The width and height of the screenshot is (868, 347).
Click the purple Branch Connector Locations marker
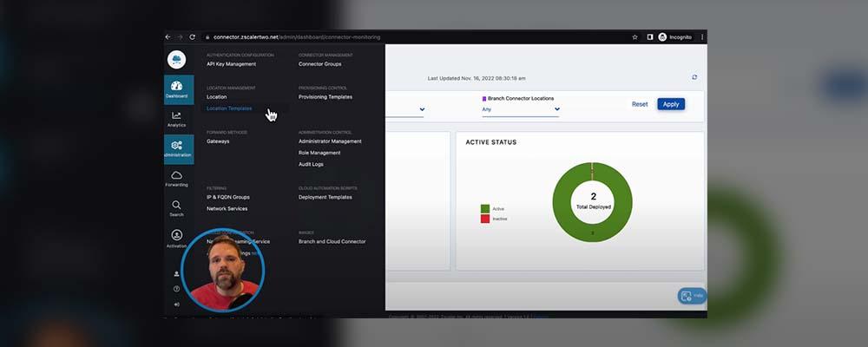(484, 99)
